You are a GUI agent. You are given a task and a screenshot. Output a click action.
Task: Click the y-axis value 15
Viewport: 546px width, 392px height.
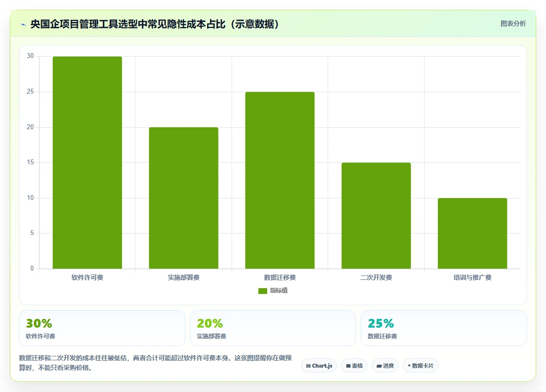(x=30, y=162)
